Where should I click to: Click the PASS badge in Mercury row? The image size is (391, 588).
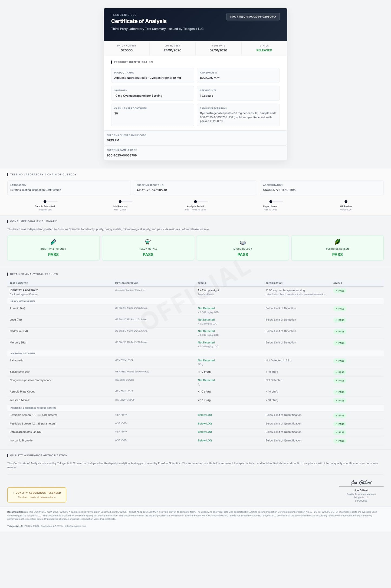pos(340,343)
